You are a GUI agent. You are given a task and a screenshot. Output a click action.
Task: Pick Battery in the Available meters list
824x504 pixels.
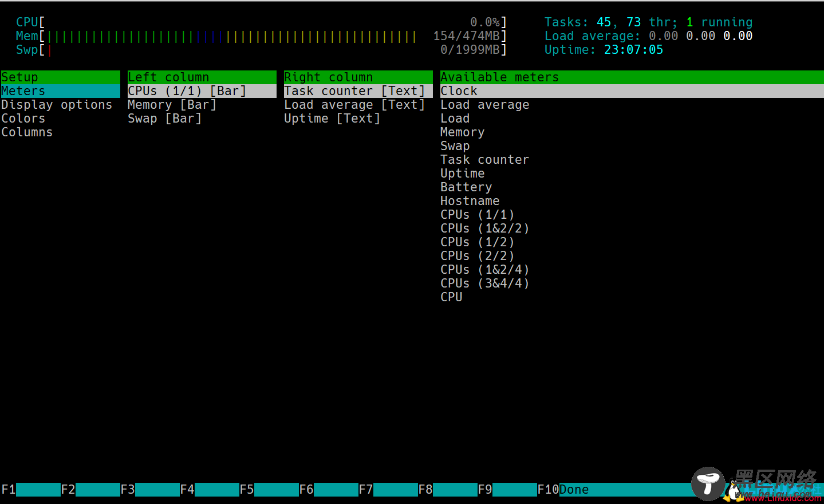point(466,187)
